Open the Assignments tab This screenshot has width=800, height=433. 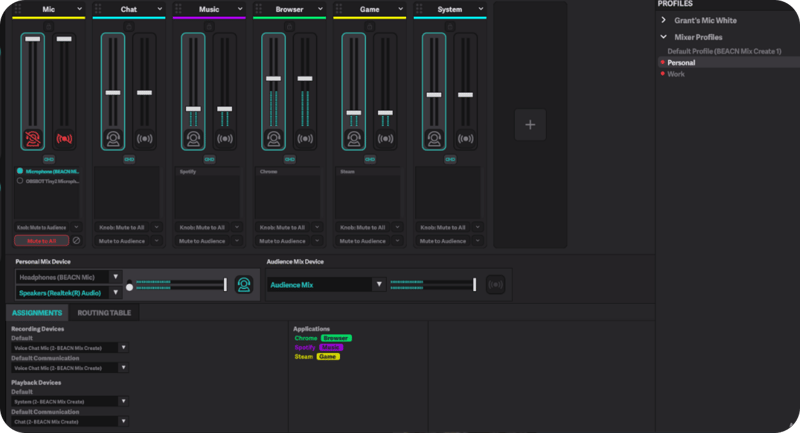point(39,313)
